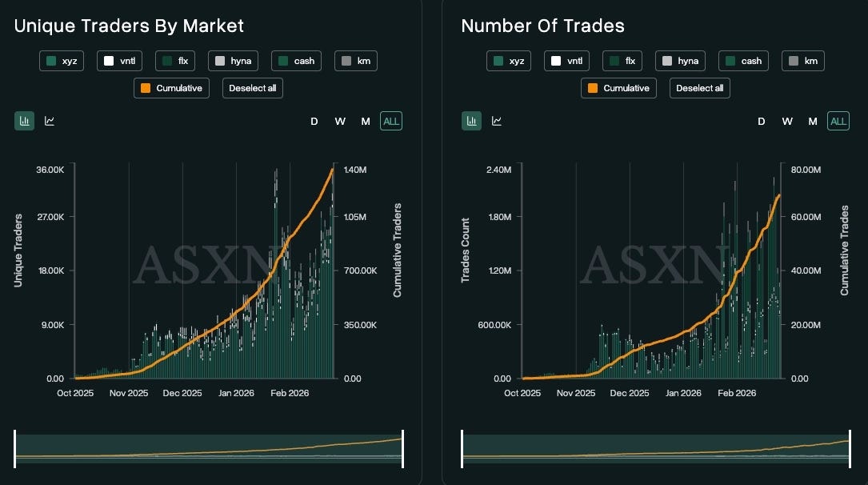Toggle km series in Unique Traders chart
Image resolution: width=868 pixels, height=485 pixels.
356,61
